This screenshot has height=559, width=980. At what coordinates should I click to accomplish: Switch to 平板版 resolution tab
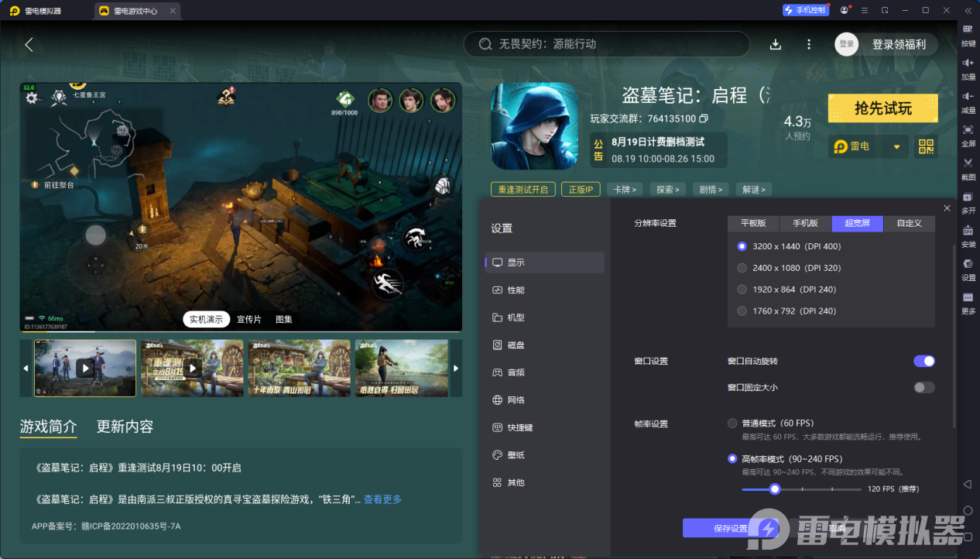tap(753, 223)
